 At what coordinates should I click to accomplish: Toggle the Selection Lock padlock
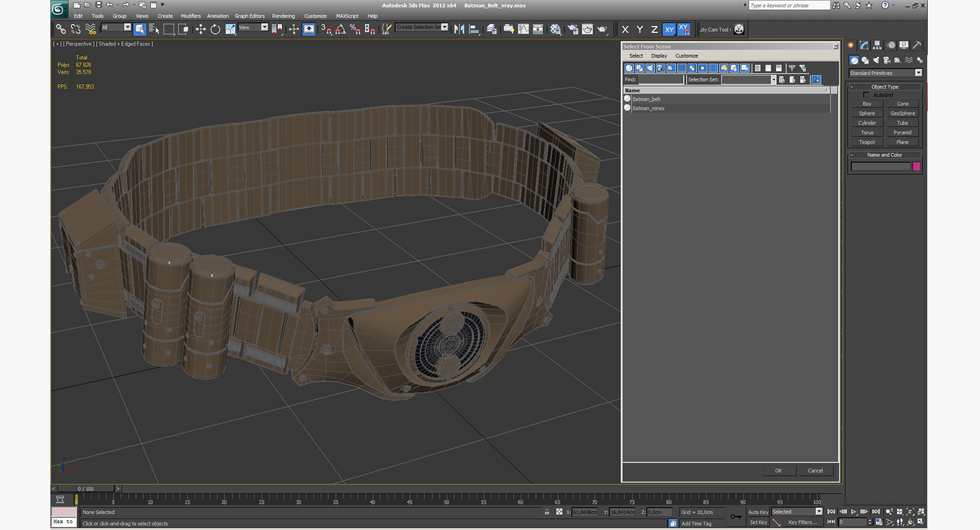547,512
